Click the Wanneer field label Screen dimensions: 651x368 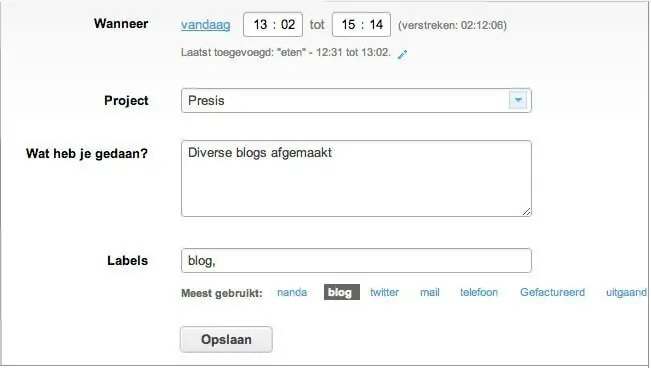point(121,23)
